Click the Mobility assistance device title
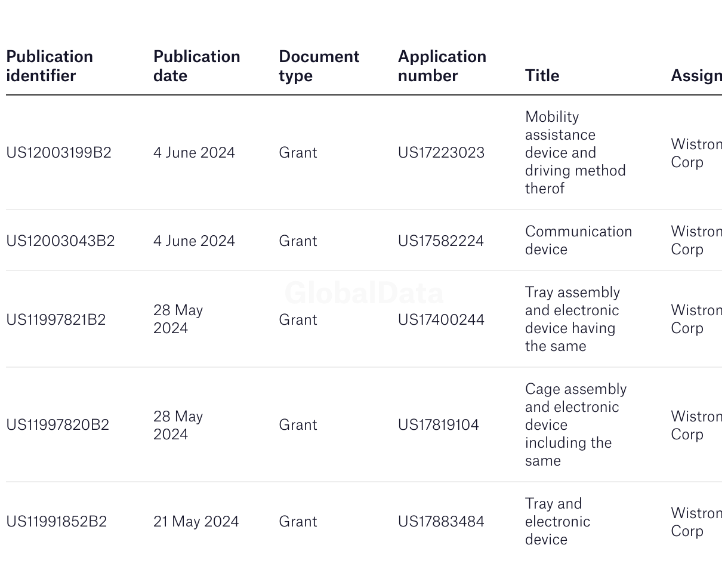728x585 pixels. (575, 153)
